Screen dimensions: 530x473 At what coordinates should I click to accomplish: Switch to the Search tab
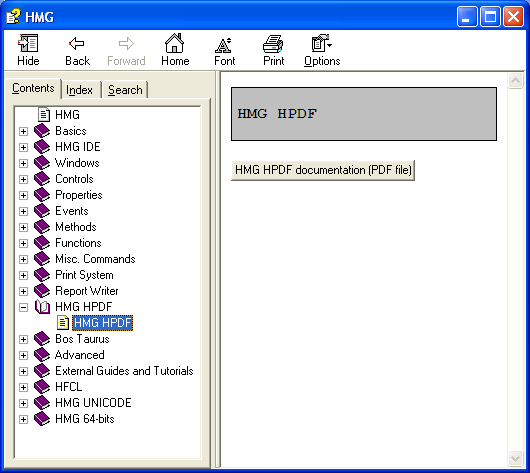[x=125, y=90]
